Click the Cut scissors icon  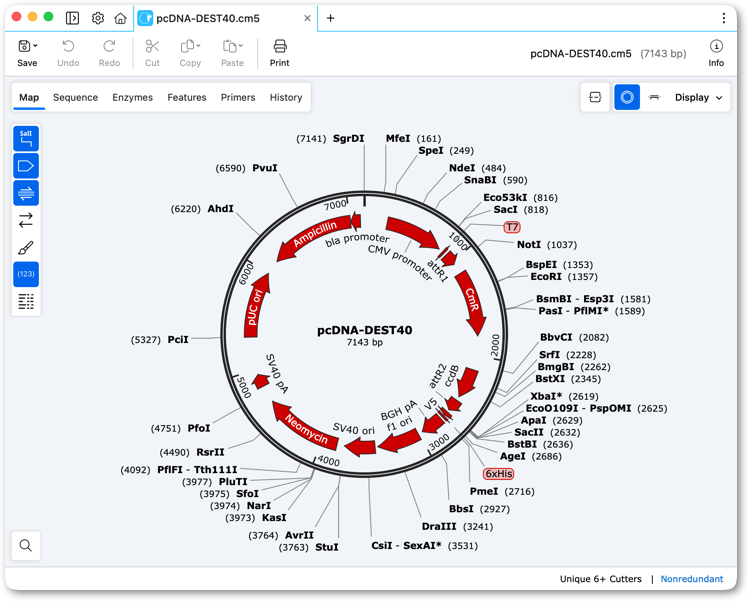[x=152, y=46]
